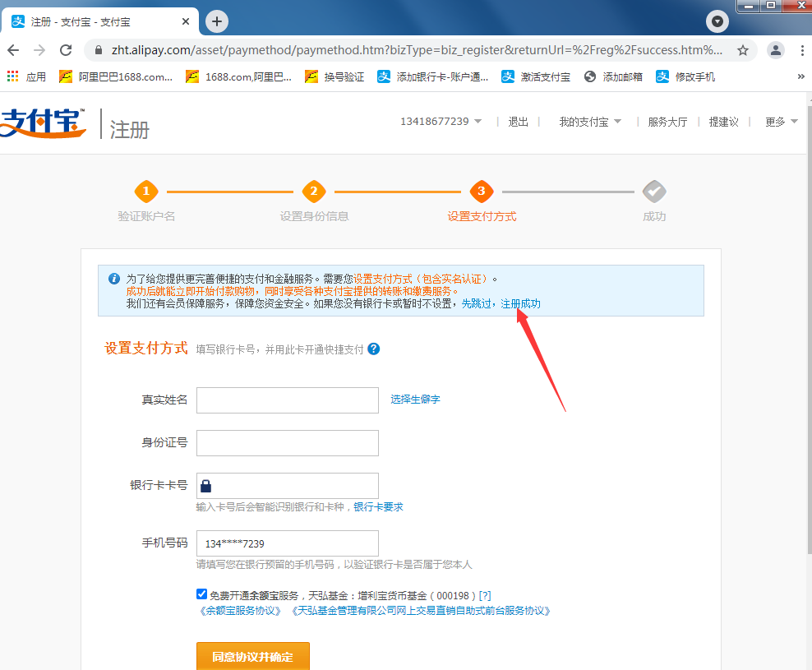Image resolution: width=812 pixels, height=670 pixels.
Task: Click the blue info icon in notice box
Action: tap(114, 279)
